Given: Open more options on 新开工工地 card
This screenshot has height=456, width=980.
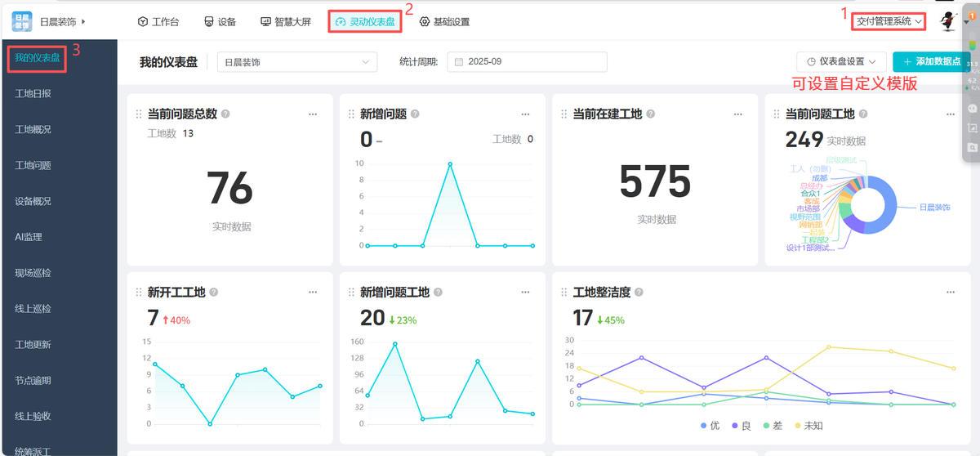Looking at the screenshot, I should (x=313, y=293).
